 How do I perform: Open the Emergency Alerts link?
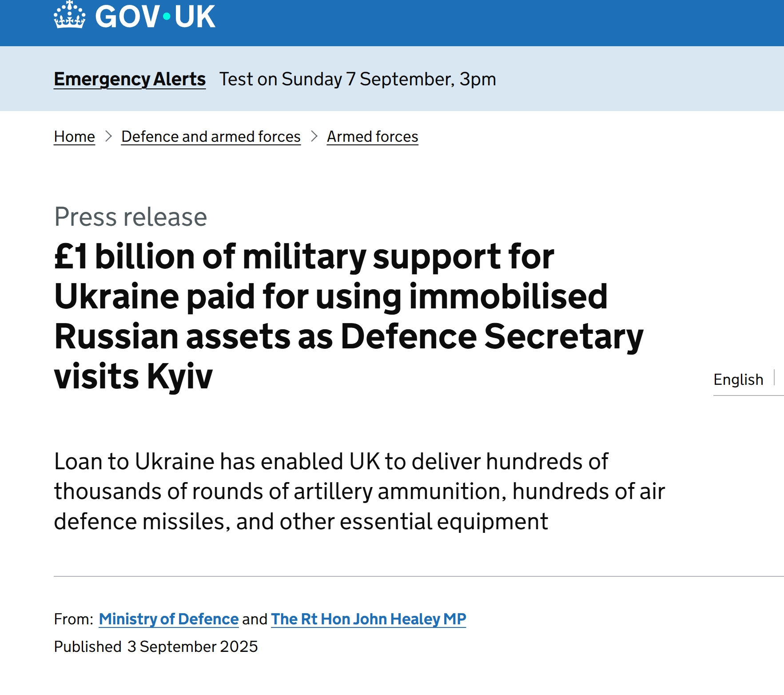click(130, 79)
